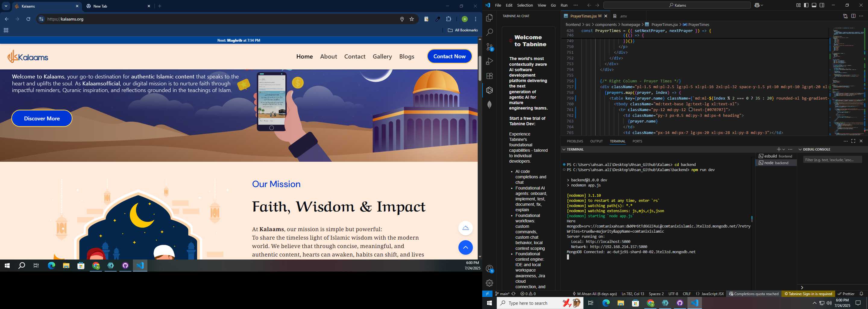Click the Kalams command center search box
The height and width of the screenshot is (309, 868).
point(677,5)
